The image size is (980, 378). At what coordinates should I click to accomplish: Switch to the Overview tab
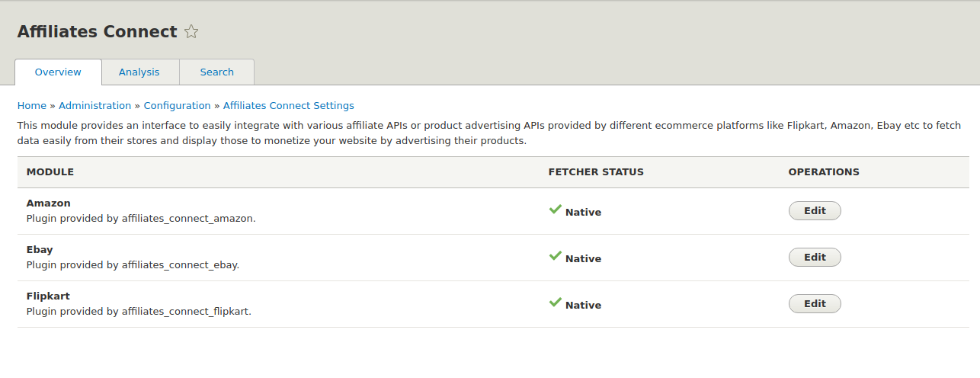58,72
